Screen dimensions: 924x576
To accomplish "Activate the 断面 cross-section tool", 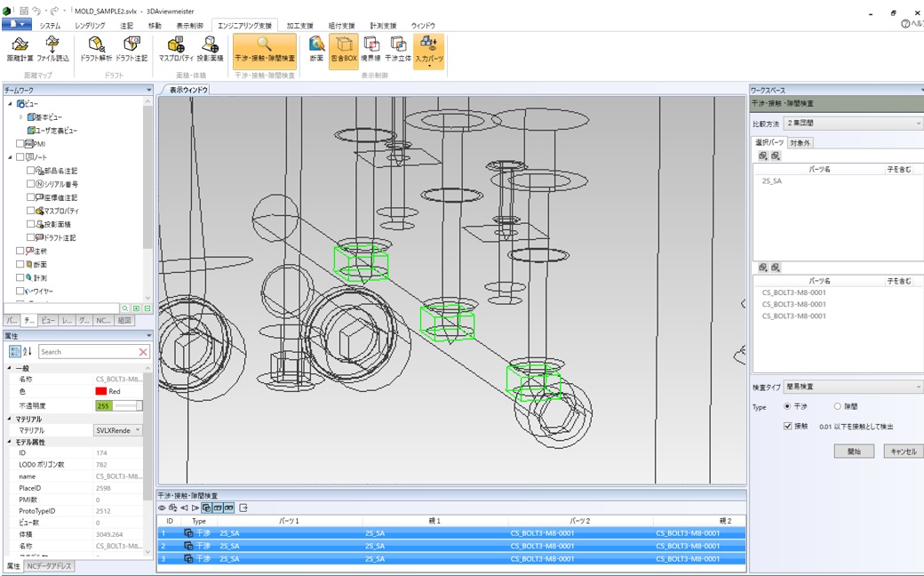I will pyautogui.click(x=316, y=49).
